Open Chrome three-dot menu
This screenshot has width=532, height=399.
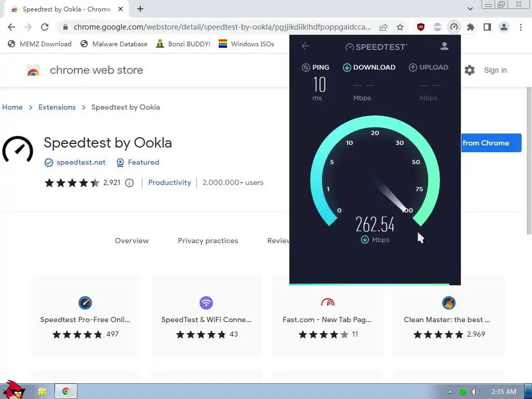point(521,27)
